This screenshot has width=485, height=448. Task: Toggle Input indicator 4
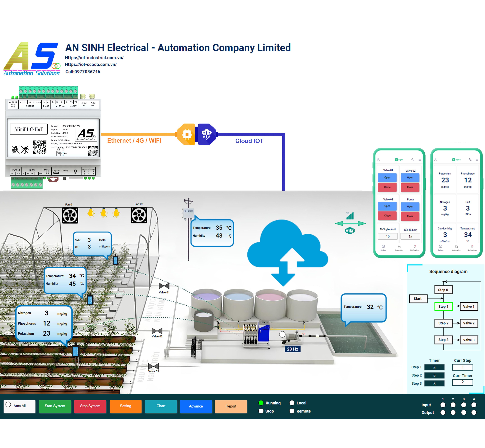474,405
